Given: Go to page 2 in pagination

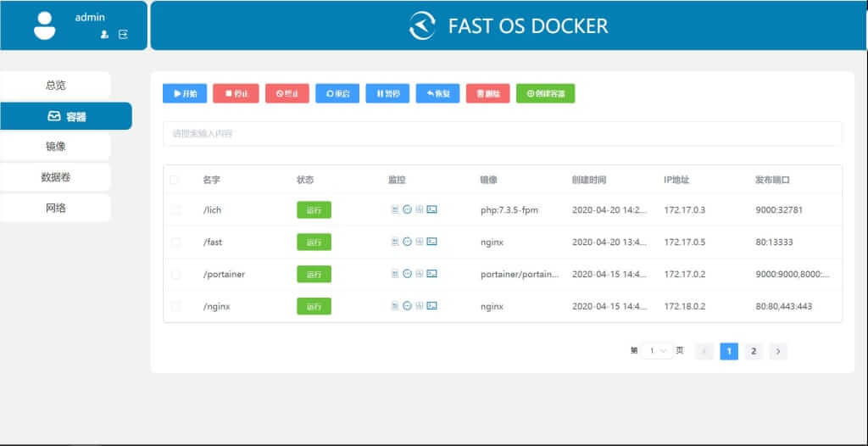Looking at the screenshot, I should (x=753, y=351).
